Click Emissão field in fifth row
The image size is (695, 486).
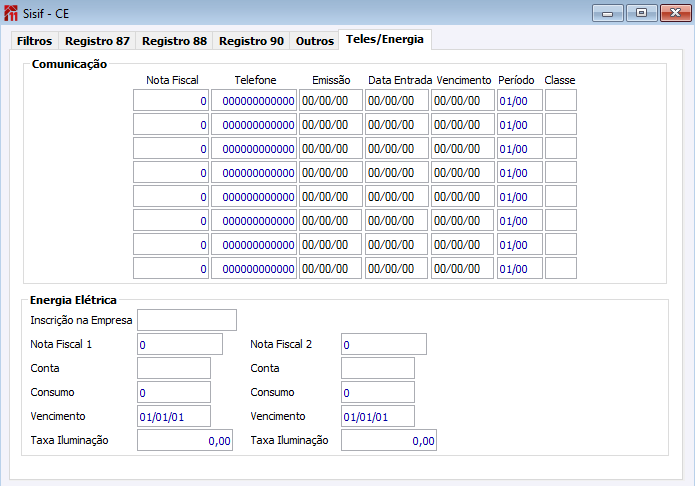[x=331, y=196]
